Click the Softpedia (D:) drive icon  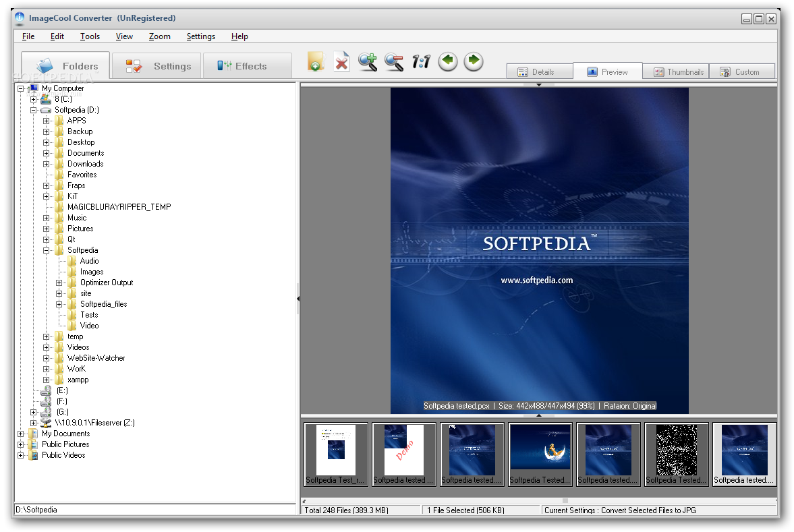click(46, 110)
